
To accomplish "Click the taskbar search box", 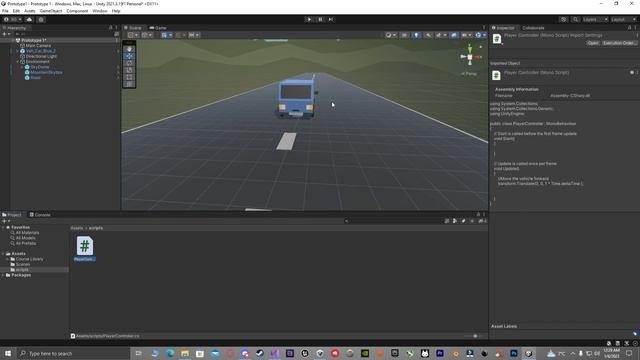I will (73, 353).
